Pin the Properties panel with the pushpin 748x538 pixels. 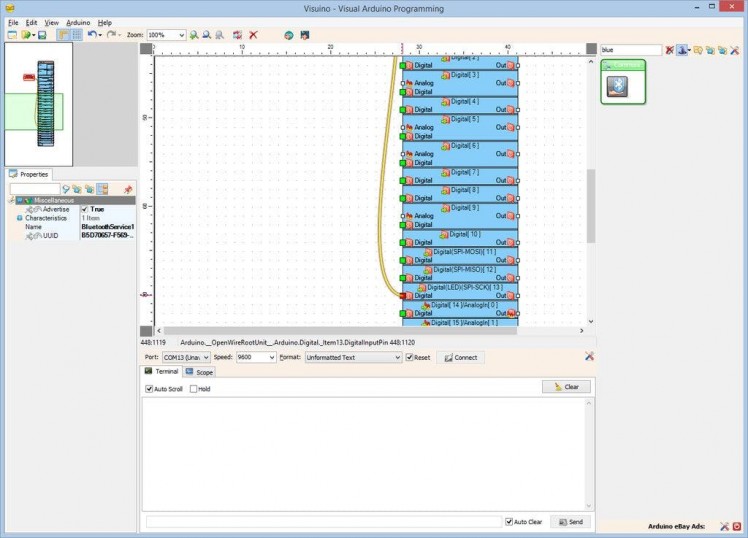click(x=127, y=188)
